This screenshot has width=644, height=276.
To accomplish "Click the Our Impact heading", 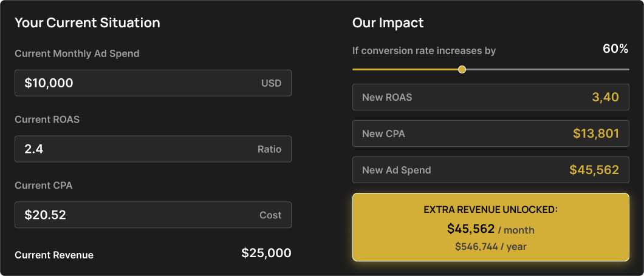I will (x=388, y=22).
